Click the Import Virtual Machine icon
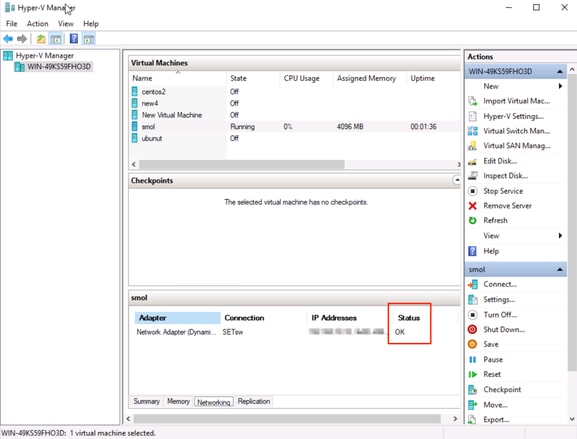The image size is (577, 439). click(472, 101)
